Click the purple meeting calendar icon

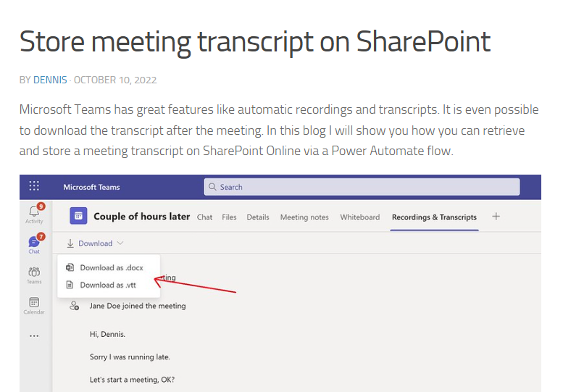(x=78, y=216)
